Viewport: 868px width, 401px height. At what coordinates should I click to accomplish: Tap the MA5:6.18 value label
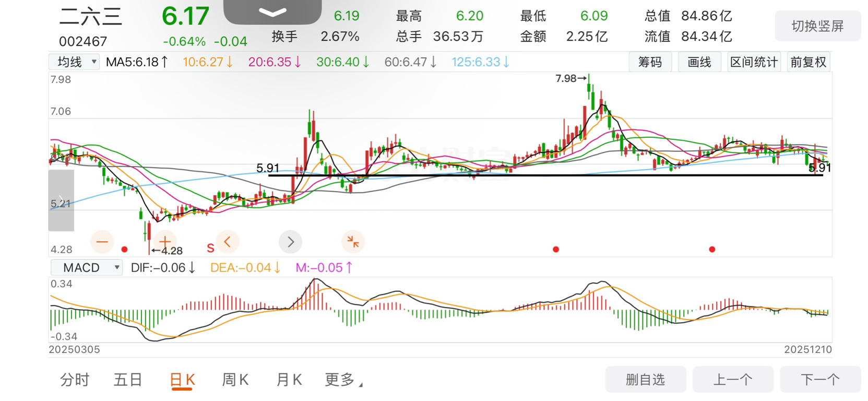pyautogui.click(x=137, y=62)
